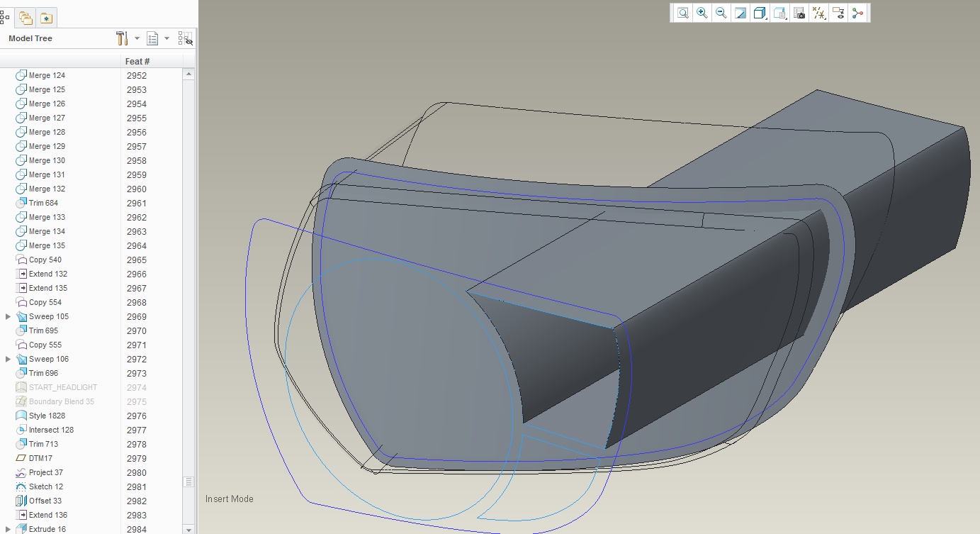Click the DTM17 datum plane icon
Viewport: 980px width, 534px height.
point(21,458)
